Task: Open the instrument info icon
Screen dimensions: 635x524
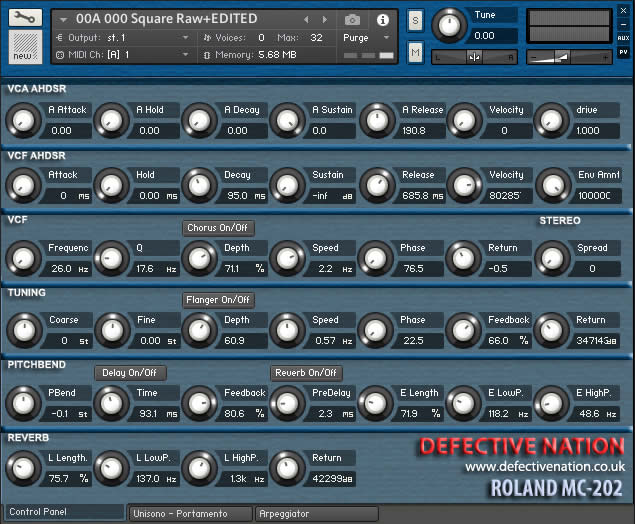Action: pos(382,19)
